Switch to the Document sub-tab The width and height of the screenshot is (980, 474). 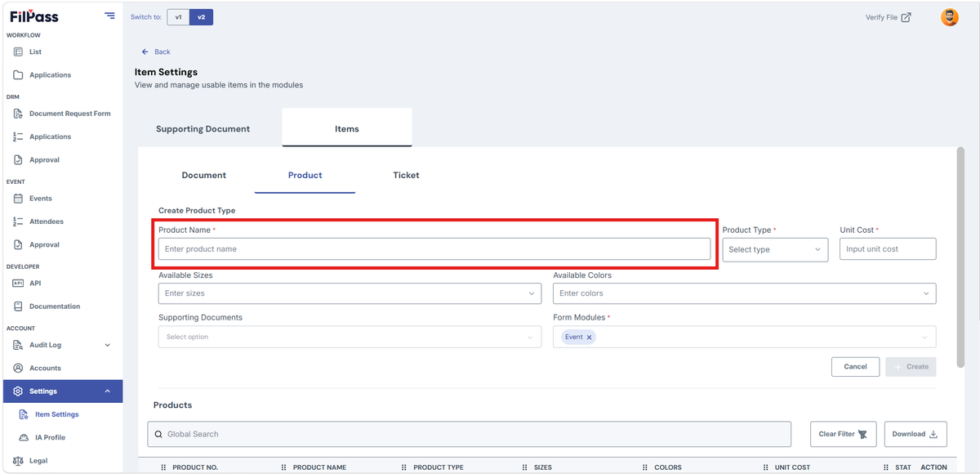[204, 175]
